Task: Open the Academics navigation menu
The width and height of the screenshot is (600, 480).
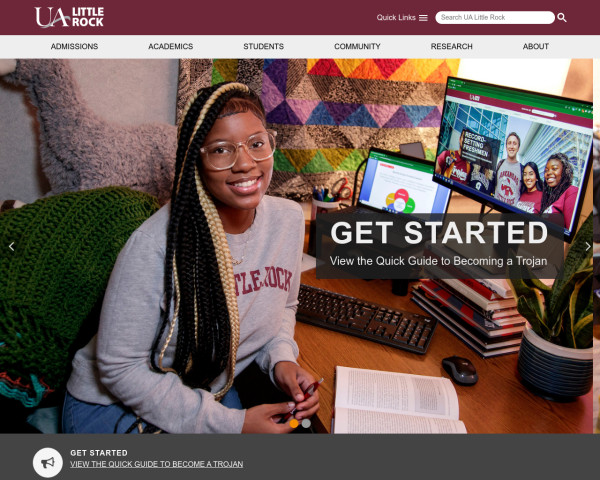Action: (171, 46)
